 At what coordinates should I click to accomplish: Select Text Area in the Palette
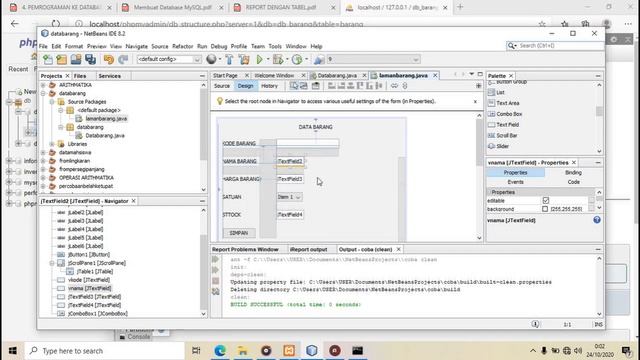507,103
